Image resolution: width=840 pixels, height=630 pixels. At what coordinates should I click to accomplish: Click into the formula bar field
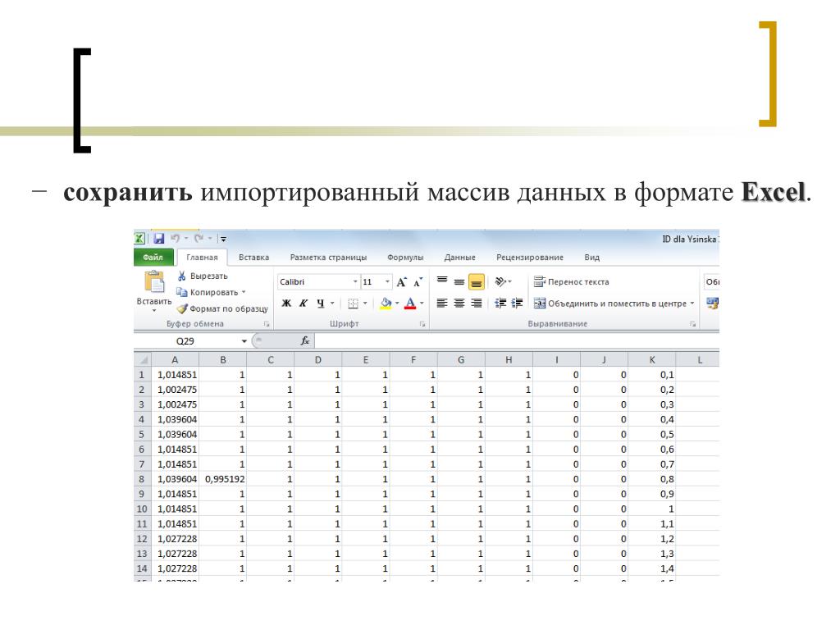[517, 340]
